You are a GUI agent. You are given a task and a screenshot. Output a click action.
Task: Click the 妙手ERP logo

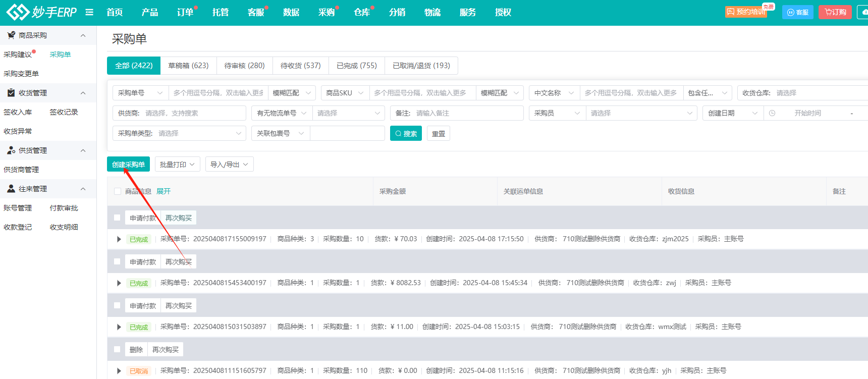click(41, 12)
